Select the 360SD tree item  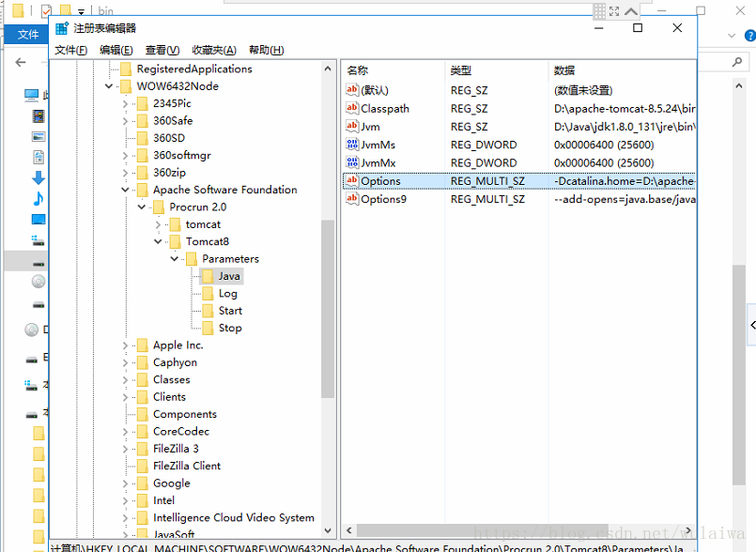point(169,138)
